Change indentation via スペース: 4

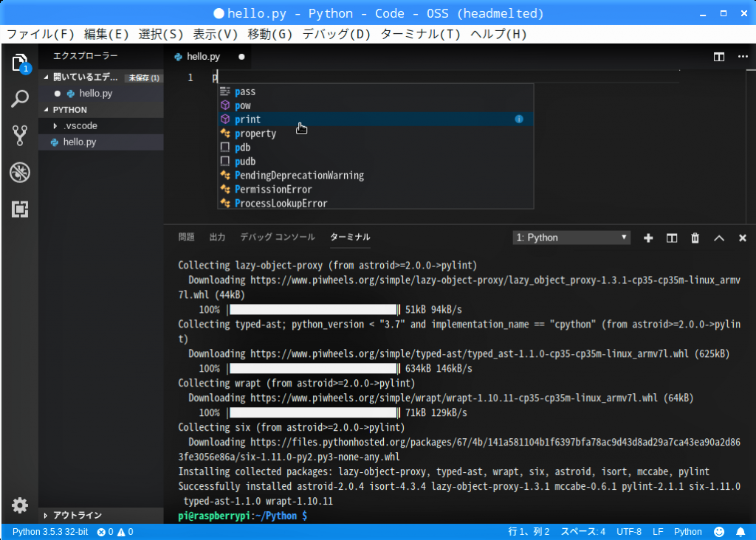point(583,532)
